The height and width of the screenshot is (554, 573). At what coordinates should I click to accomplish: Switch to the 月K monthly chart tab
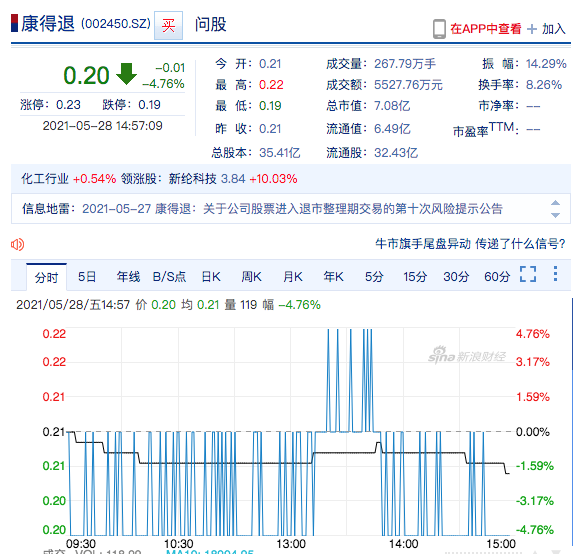pyautogui.click(x=293, y=277)
